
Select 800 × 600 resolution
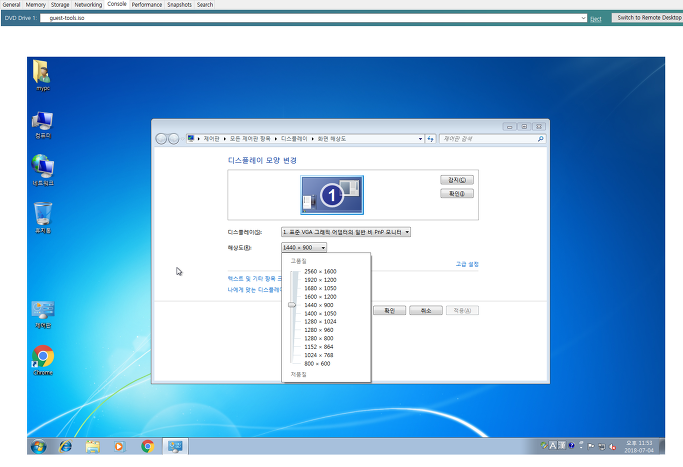tap(317, 363)
